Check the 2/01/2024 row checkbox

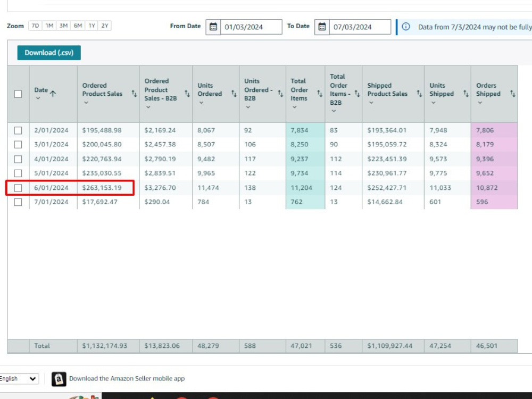tap(18, 130)
